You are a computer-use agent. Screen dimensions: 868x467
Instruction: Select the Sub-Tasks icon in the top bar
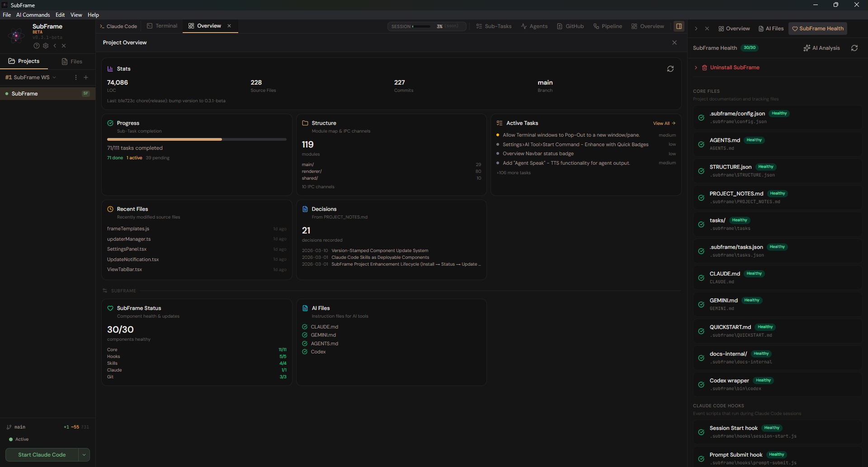pyautogui.click(x=479, y=26)
